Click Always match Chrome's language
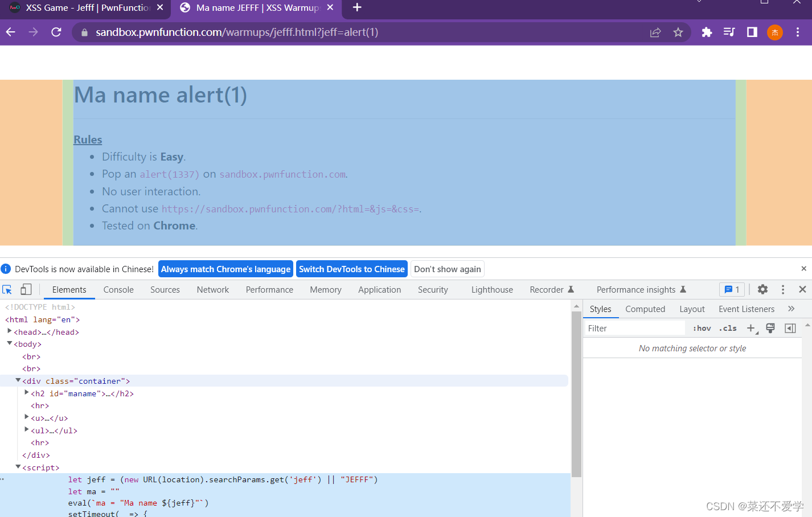This screenshot has width=812, height=517. pos(225,269)
